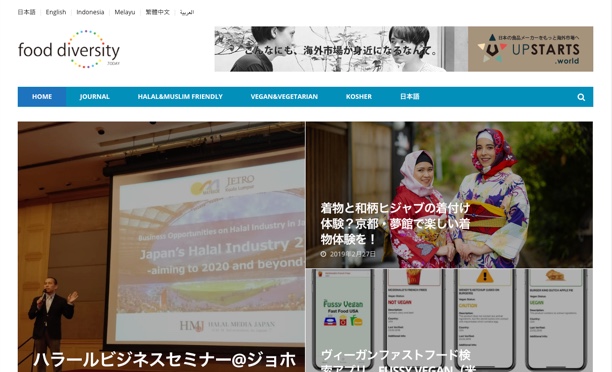Image resolution: width=612 pixels, height=372 pixels.
Task: Open the JOURNAL menu
Action: [94, 97]
